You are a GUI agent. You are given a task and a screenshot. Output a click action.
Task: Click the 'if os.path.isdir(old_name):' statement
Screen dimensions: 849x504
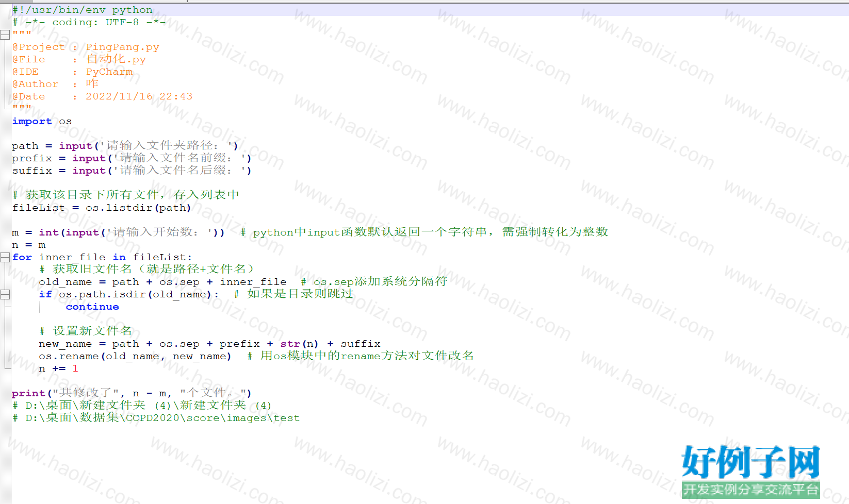128,294
